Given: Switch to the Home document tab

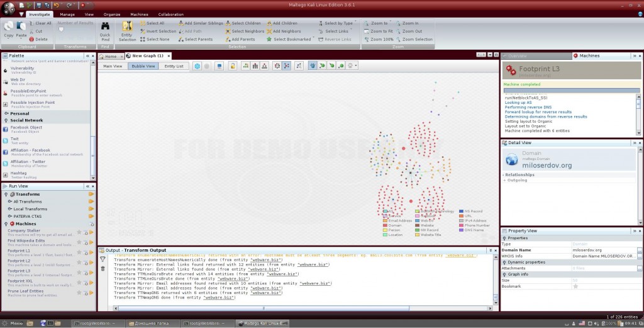Looking at the screenshot, I should [111, 56].
